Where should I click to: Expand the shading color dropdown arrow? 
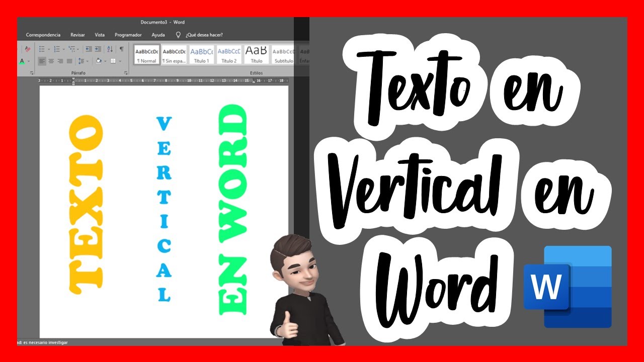coord(105,61)
